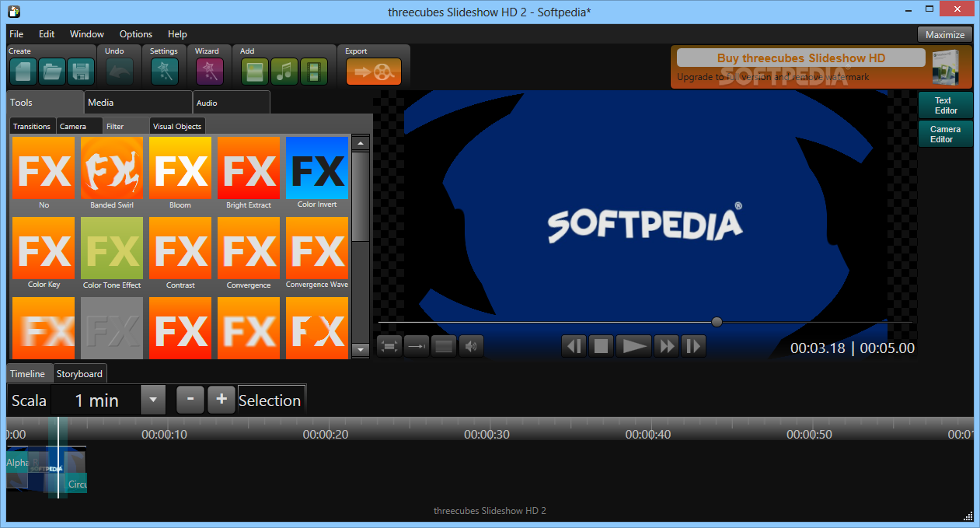Zoom out the timeline with minus button
Viewport: 980px width, 528px height.
(190, 400)
